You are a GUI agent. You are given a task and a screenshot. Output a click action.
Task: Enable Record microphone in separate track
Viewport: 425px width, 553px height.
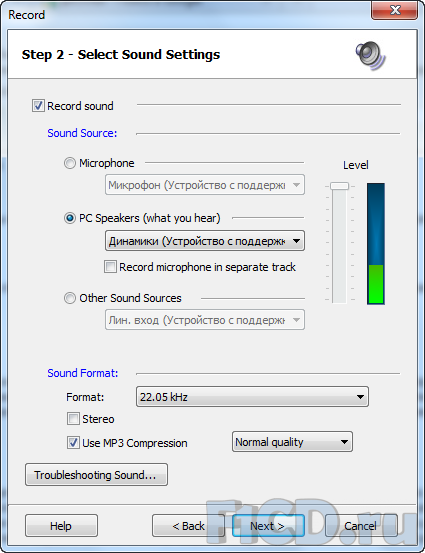click(x=110, y=267)
